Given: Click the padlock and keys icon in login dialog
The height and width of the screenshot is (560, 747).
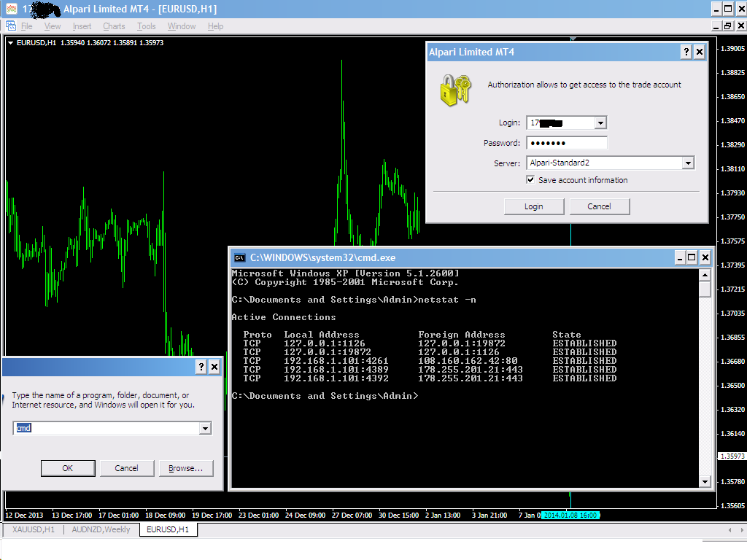Looking at the screenshot, I should coord(455,90).
